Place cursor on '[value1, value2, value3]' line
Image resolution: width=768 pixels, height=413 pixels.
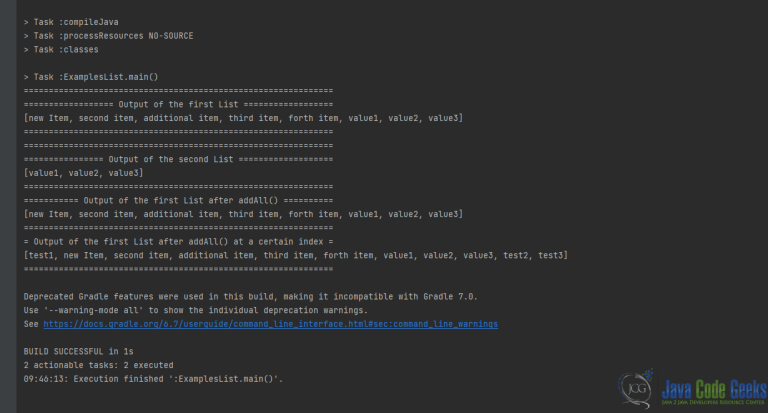[x=83, y=173]
